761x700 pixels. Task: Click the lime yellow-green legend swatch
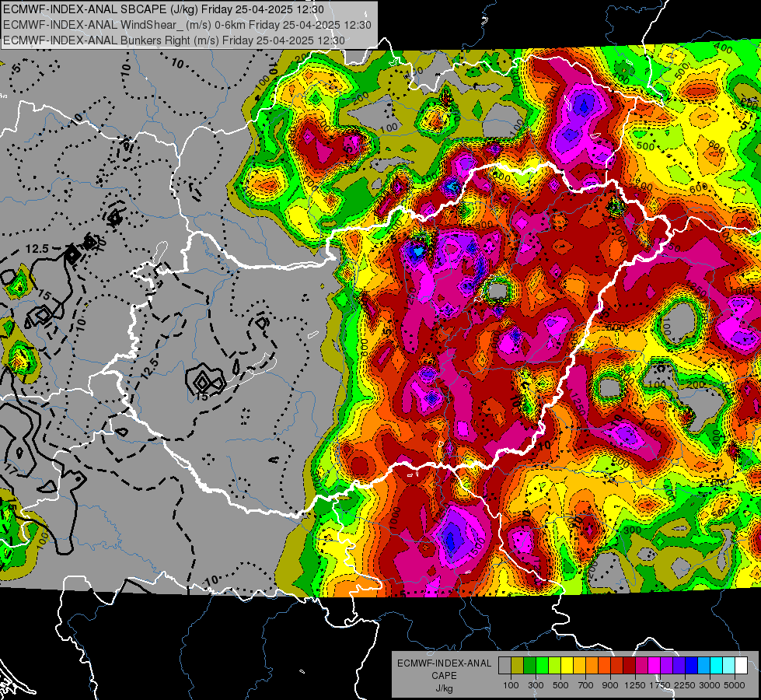click(555, 665)
